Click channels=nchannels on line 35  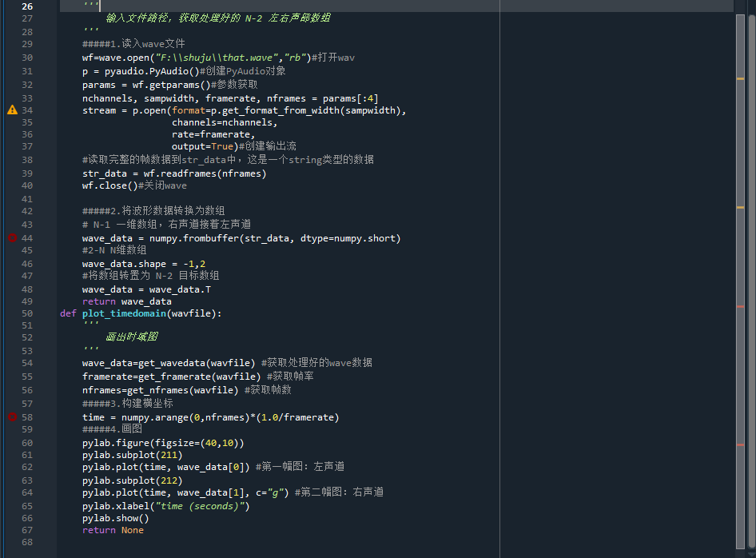point(222,122)
